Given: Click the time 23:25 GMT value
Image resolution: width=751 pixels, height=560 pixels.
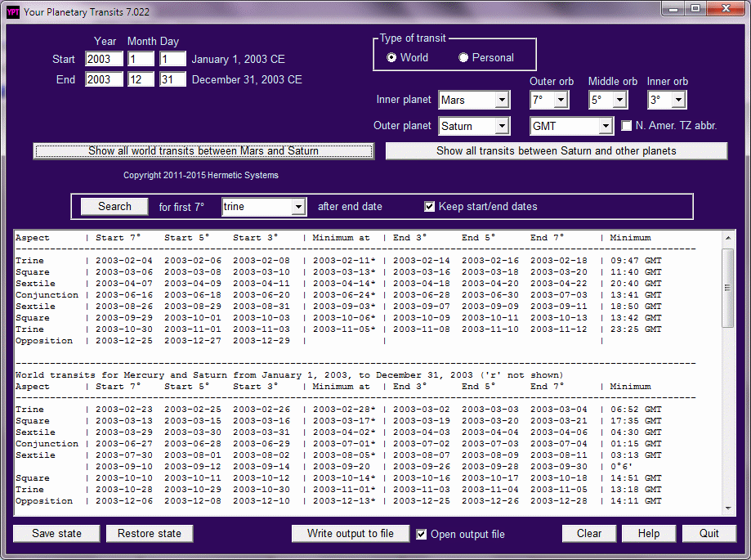Looking at the screenshot, I should coord(636,329).
